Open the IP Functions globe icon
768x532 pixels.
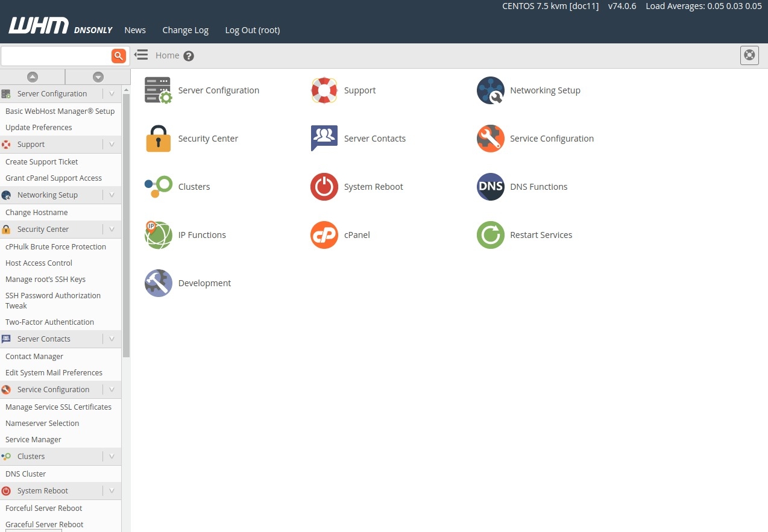point(159,235)
